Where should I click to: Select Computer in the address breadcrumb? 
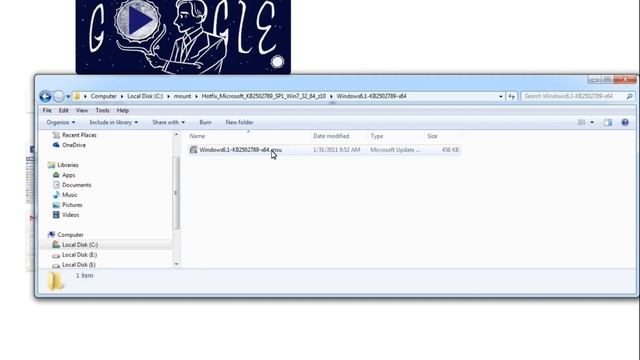[103, 96]
